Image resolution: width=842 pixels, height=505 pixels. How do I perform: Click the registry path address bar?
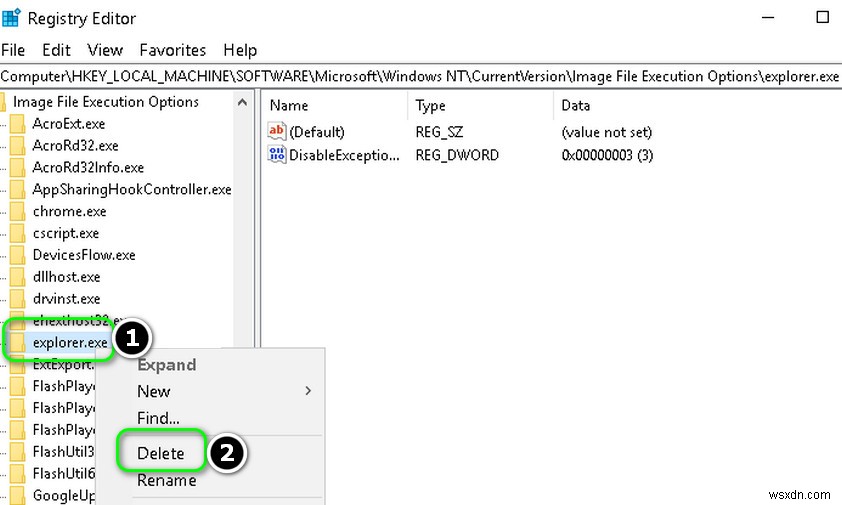421,76
